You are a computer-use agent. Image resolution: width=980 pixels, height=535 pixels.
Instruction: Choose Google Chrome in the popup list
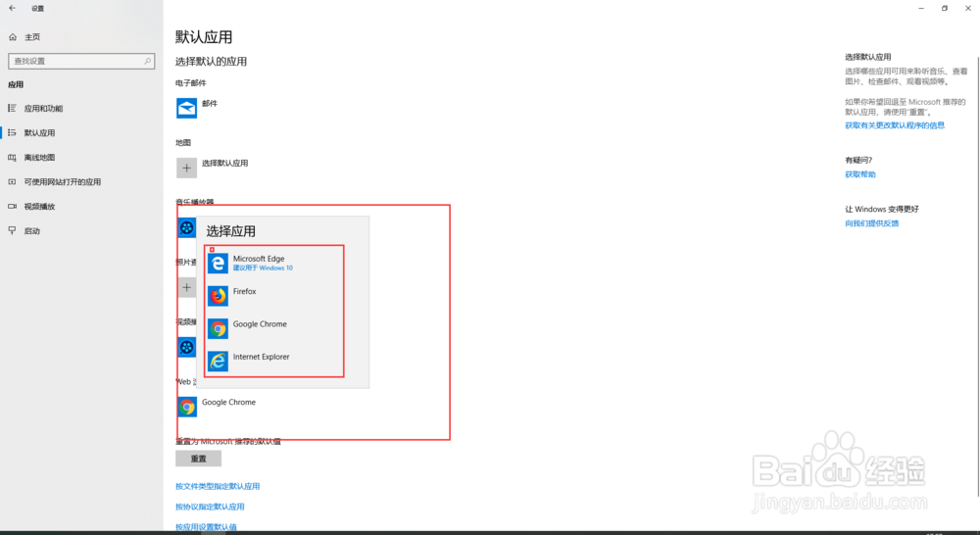tap(274, 328)
